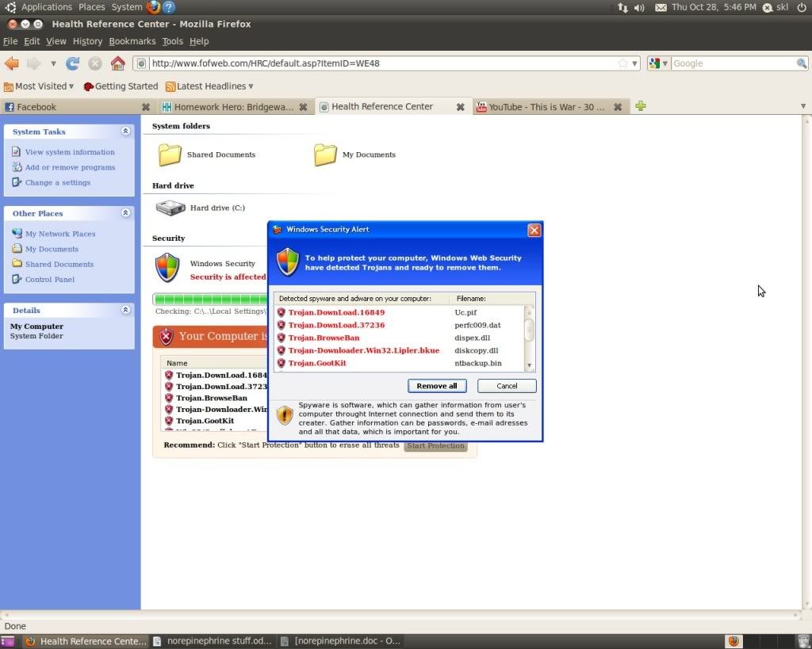Open the Tools menu
The image size is (812, 649).
click(172, 41)
